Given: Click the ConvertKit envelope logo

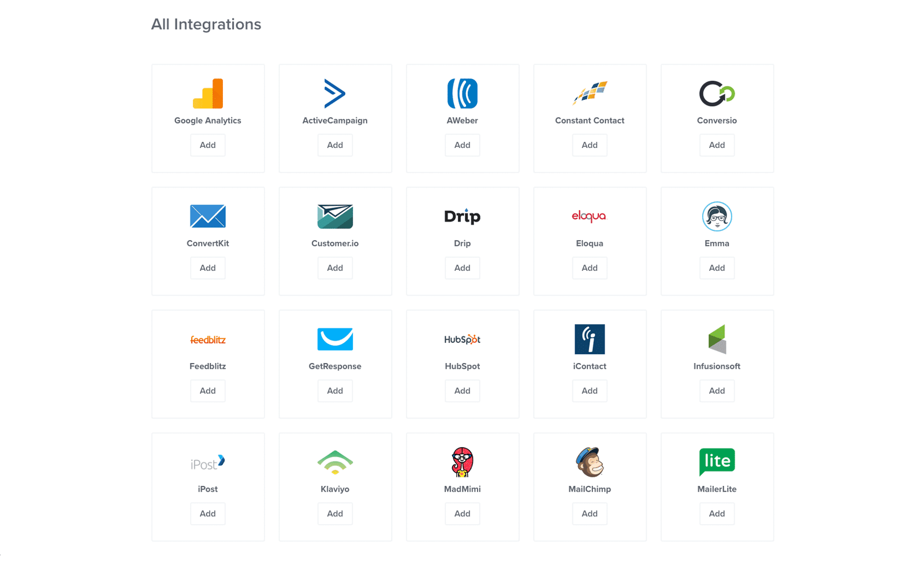Looking at the screenshot, I should click(208, 216).
